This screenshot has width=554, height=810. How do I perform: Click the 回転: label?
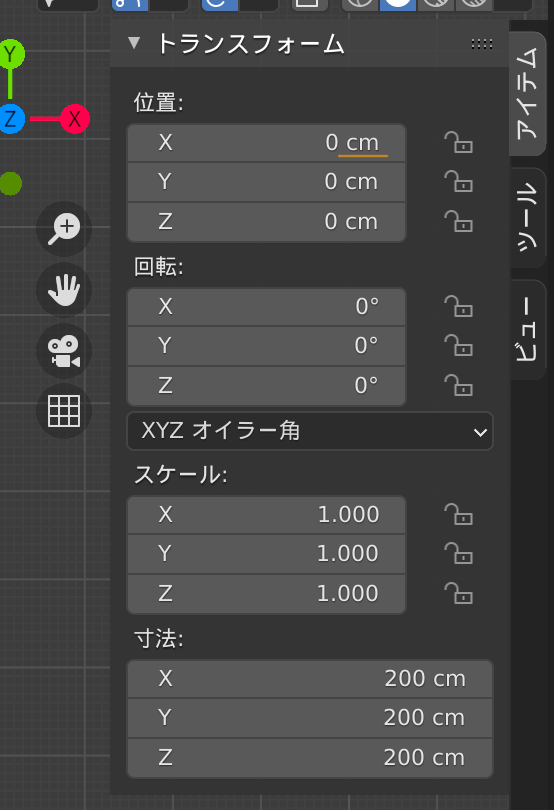point(158,267)
